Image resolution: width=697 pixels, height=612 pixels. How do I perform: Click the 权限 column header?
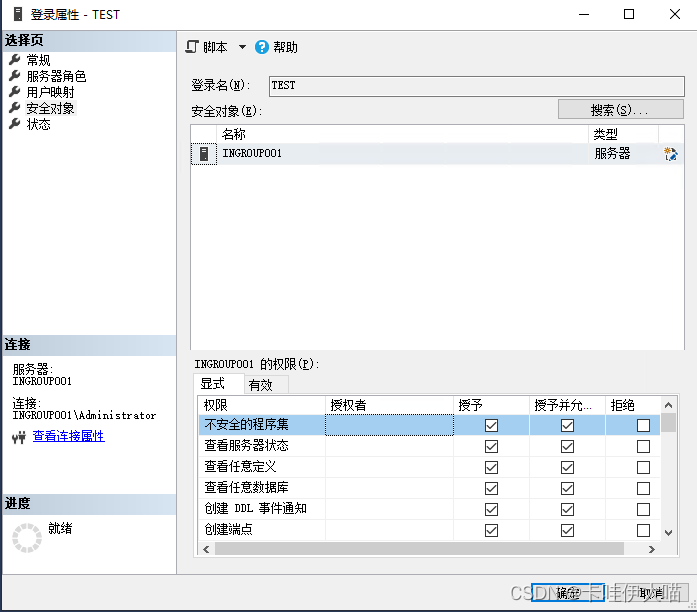coord(262,405)
